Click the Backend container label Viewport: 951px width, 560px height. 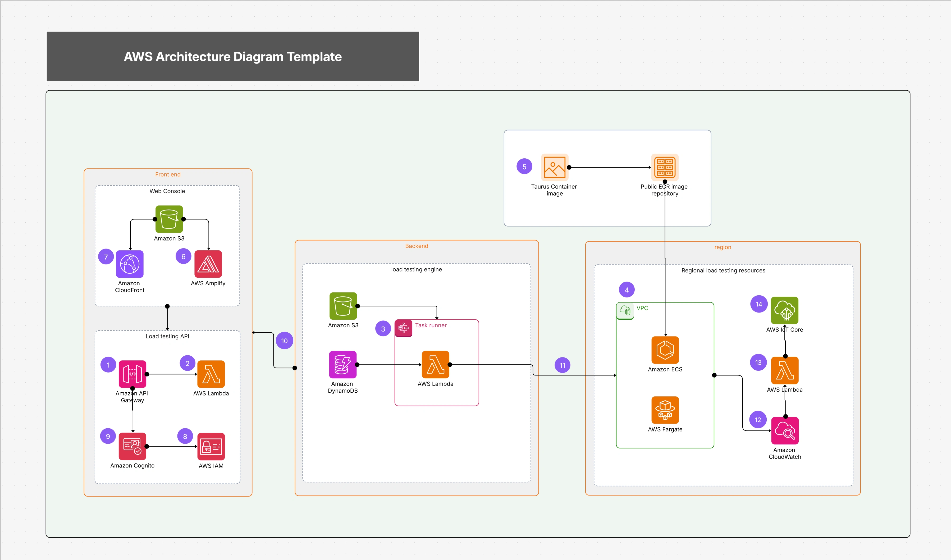416,246
